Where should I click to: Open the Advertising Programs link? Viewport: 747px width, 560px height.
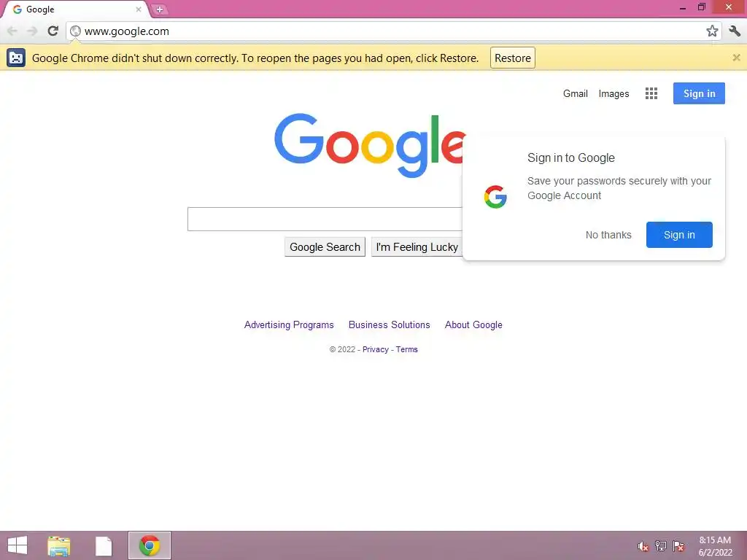coord(289,324)
